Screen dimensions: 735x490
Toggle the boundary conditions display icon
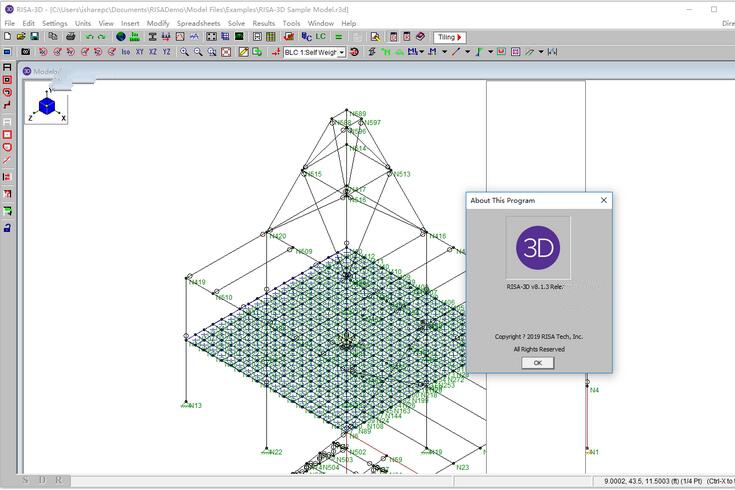point(479,52)
